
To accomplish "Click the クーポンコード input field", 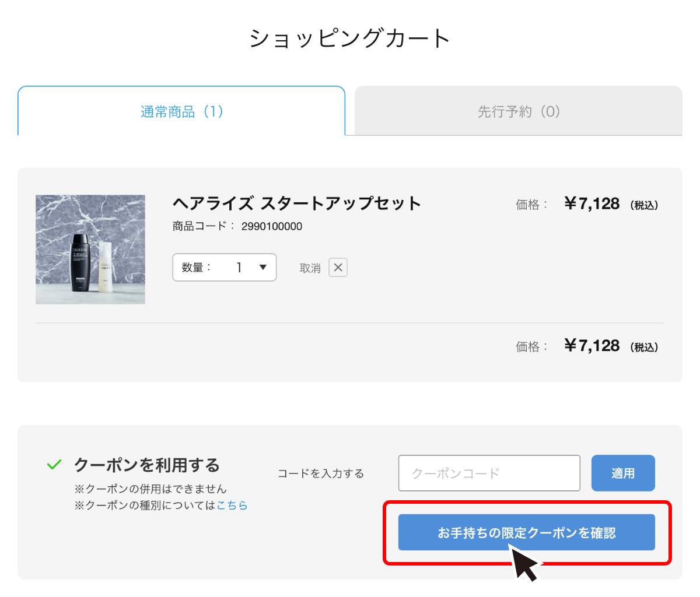I will (x=489, y=473).
